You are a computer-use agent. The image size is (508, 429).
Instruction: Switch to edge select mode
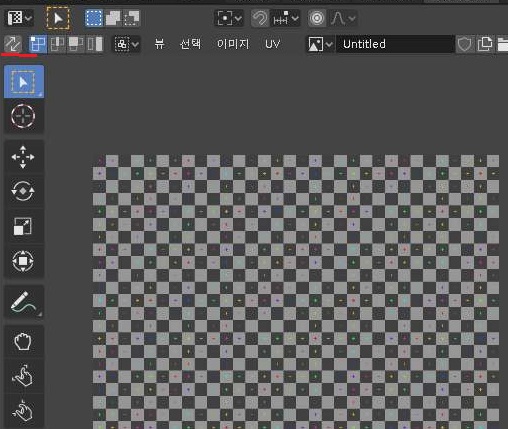pyautogui.click(x=57, y=44)
